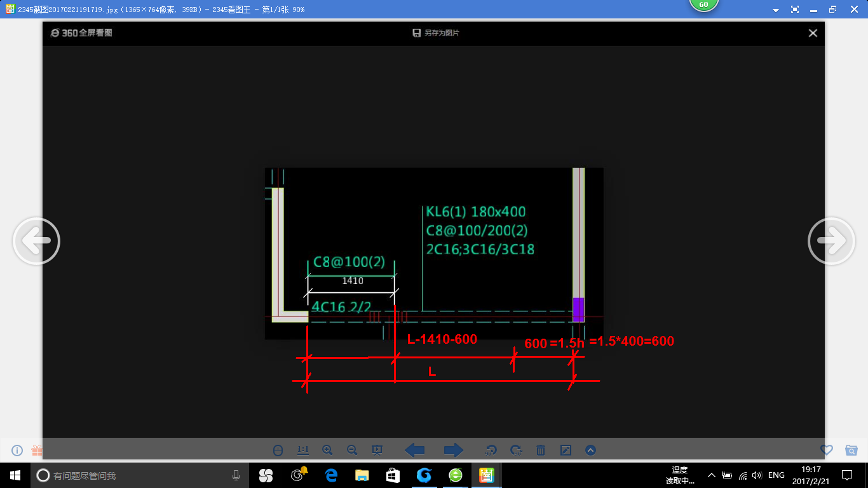Zoom out of the image
This screenshot has width=868, height=488.
click(352, 451)
